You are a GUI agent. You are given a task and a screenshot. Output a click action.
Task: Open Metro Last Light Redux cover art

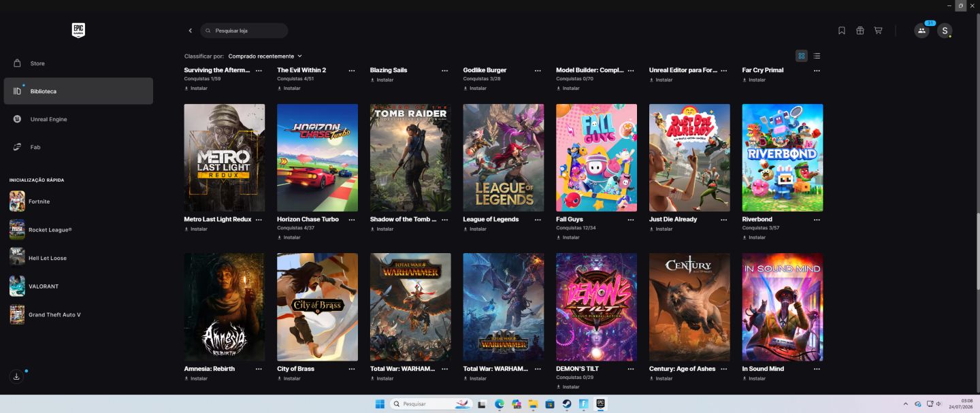pyautogui.click(x=224, y=158)
